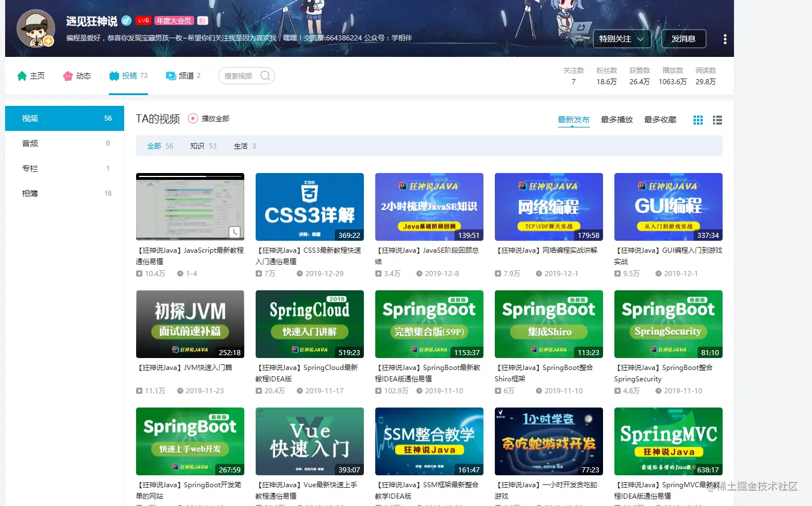Filter by 知识 53 category

point(203,146)
